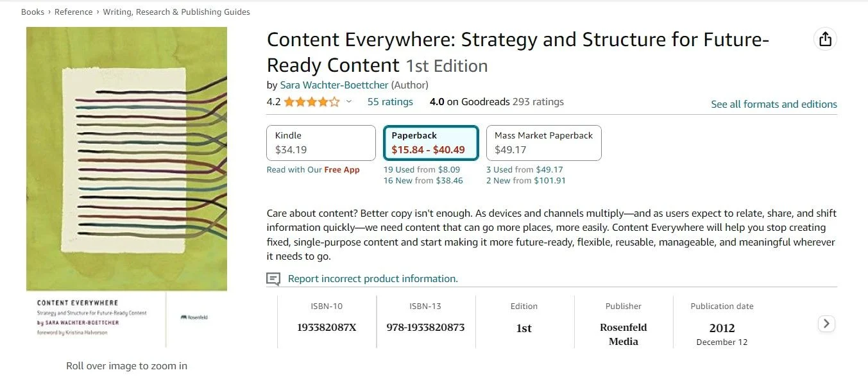This screenshot has height=377, width=868.
Task: Open the Reference breadcrumb link
Action: tap(74, 12)
